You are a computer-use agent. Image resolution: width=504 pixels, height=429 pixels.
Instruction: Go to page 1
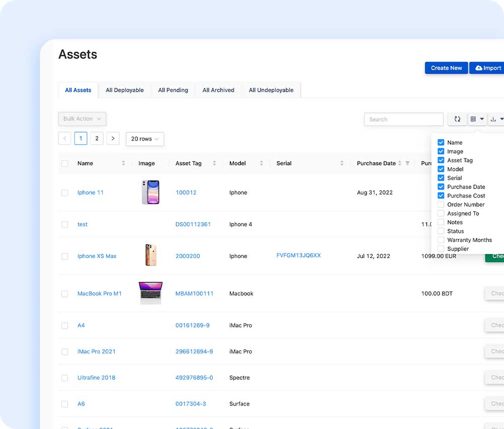coord(81,139)
